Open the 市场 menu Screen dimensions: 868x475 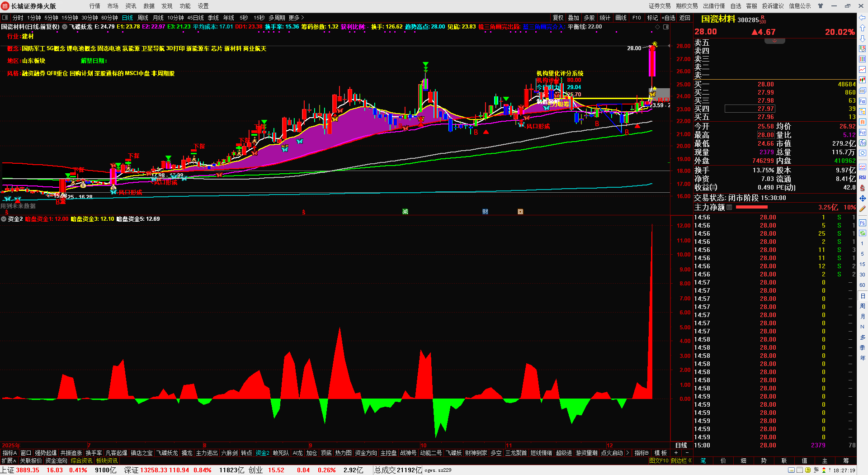(113, 6)
